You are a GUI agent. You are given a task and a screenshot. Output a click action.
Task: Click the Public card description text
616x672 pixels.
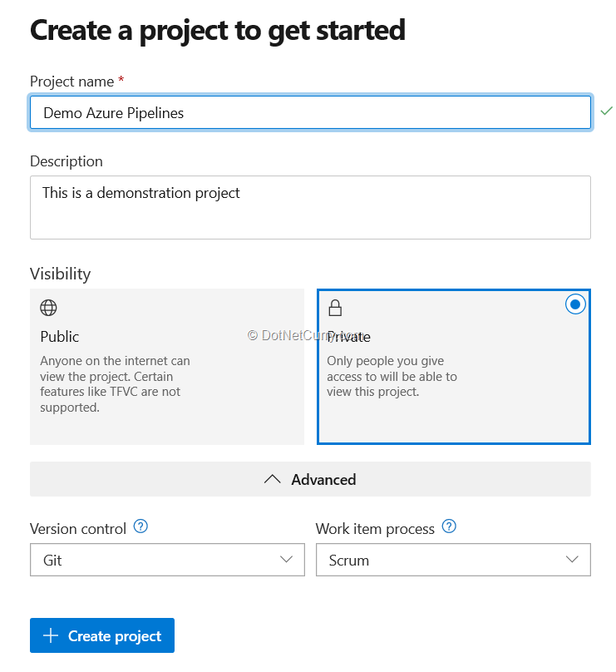[x=115, y=384]
